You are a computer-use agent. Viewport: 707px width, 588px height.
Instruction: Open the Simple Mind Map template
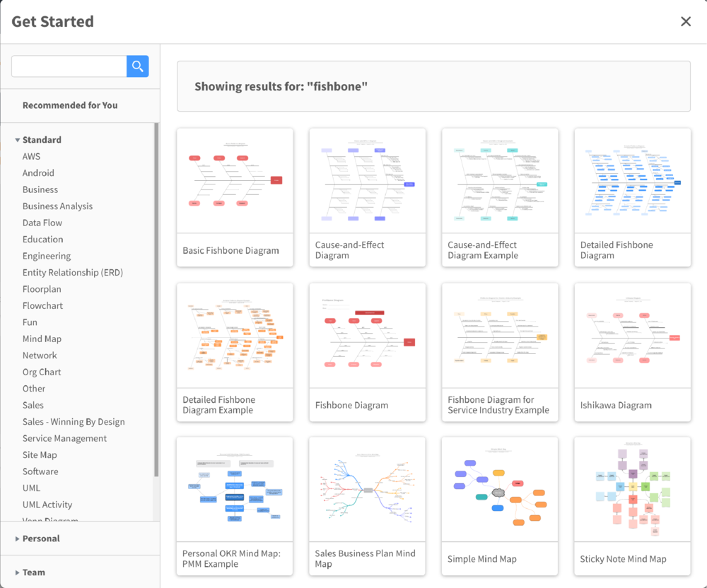499,506
